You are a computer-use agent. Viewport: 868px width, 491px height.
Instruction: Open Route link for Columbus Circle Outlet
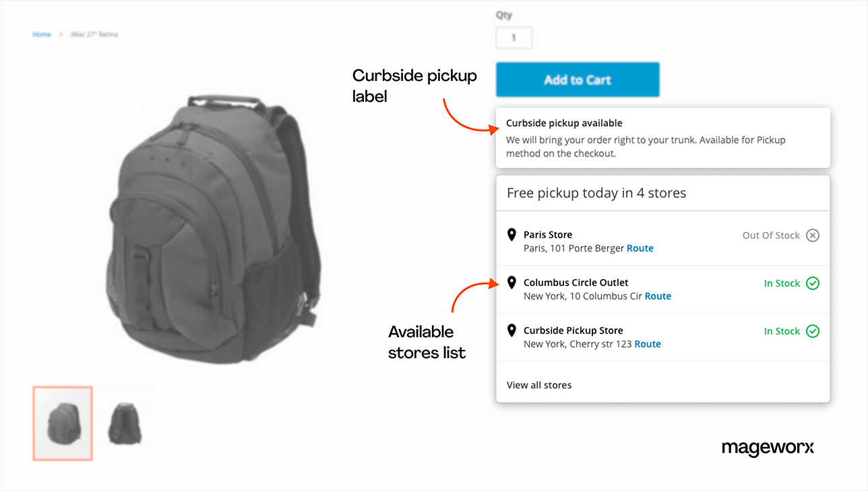pyautogui.click(x=658, y=296)
